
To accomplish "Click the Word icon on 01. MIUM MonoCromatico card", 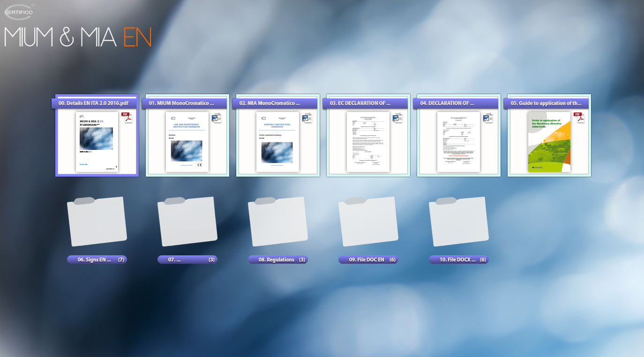I will click(x=217, y=118).
